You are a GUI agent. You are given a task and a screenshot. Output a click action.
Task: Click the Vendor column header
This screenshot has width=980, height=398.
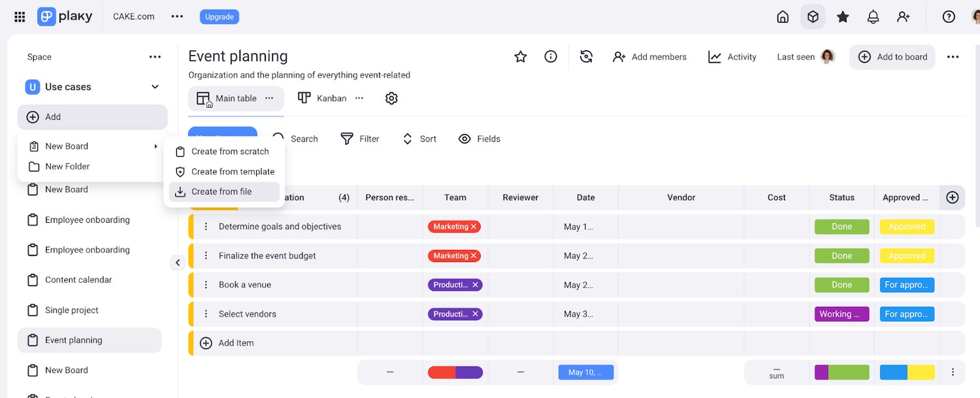pyautogui.click(x=681, y=197)
